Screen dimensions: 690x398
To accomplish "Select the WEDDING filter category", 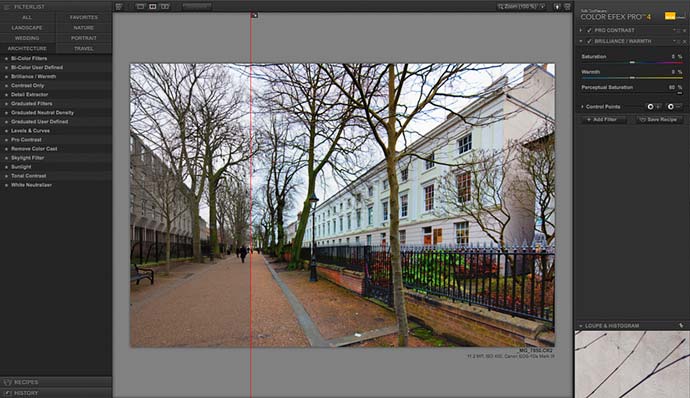I will [x=27, y=38].
